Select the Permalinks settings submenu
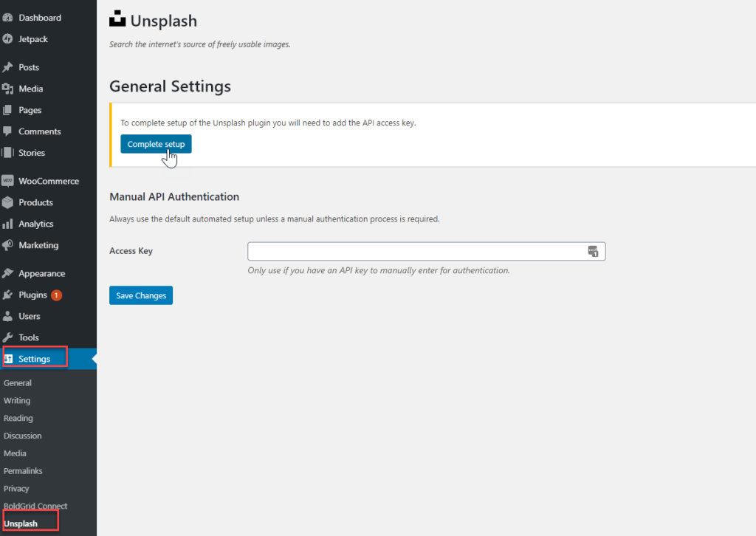The image size is (756, 536). (x=23, y=471)
